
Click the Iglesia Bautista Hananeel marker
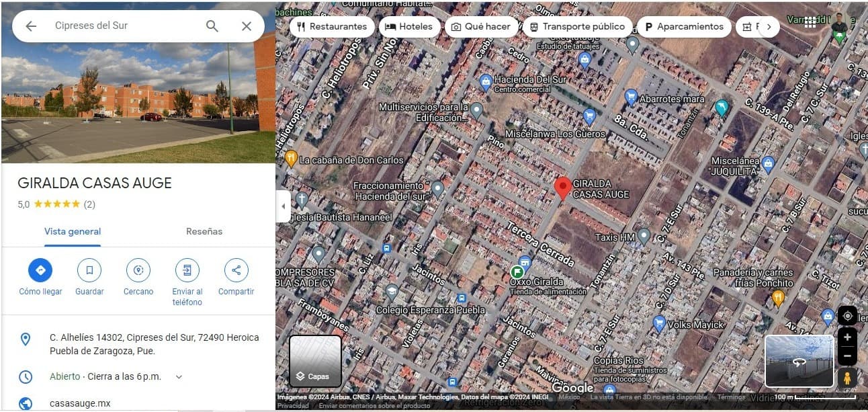point(302,200)
